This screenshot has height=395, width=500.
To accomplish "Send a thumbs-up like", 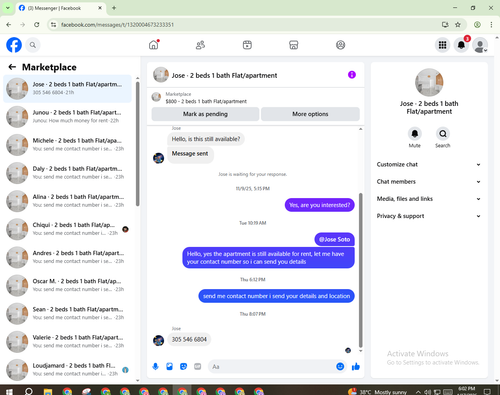I will pyautogui.click(x=356, y=367).
